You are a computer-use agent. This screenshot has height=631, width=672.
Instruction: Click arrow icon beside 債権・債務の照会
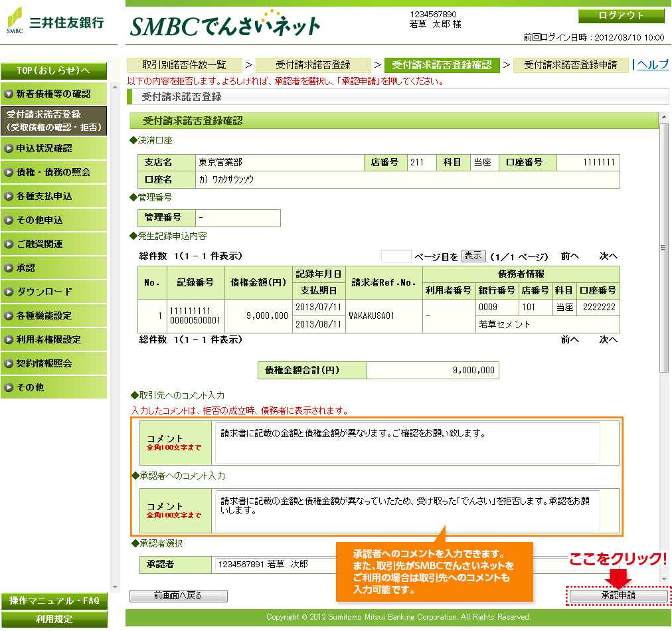click(x=9, y=172)
